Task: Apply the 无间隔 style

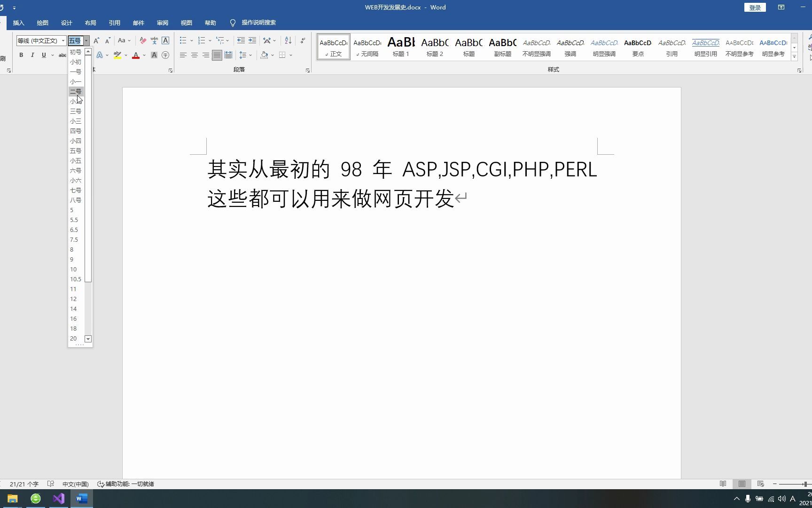Action: coord(367,47)
